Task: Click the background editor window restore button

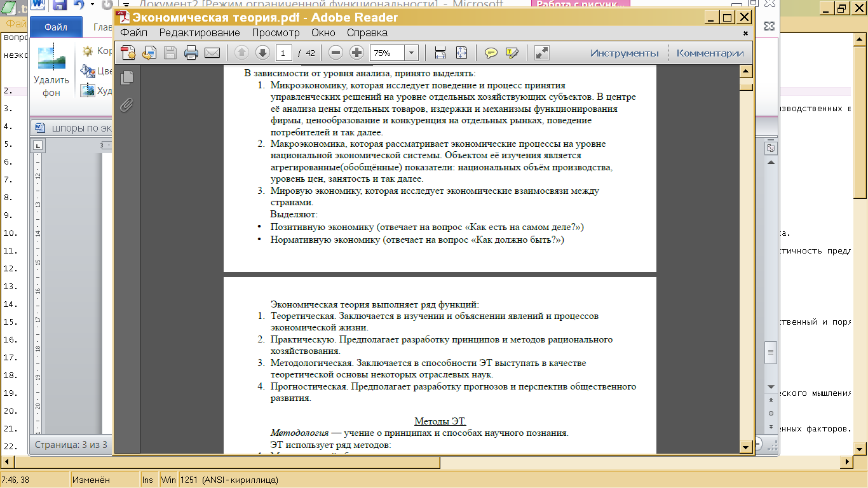Action: pyautogui.click(x=843, y=8)
